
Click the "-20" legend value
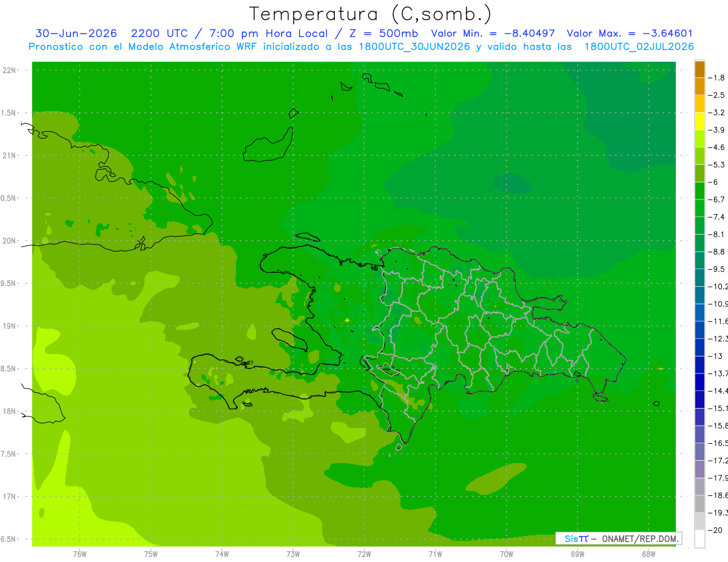click(x=716, y=530)
